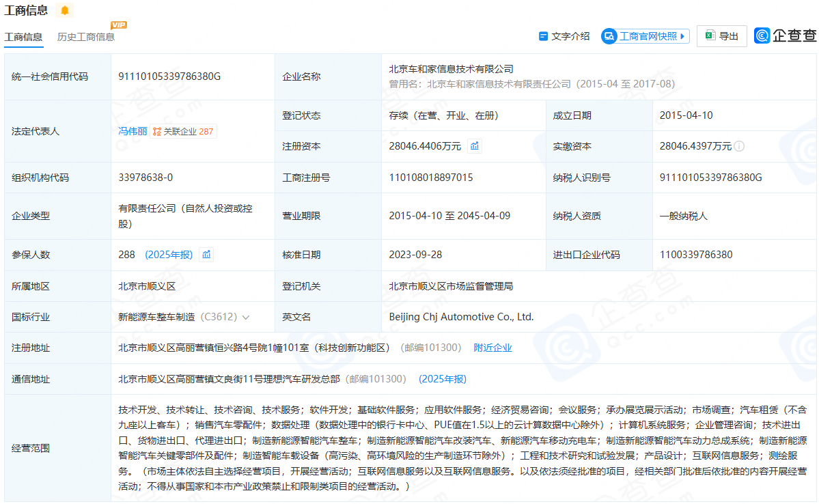
Task: Select 进出口企业代码 1100339786380
Action: coord(696,254)
